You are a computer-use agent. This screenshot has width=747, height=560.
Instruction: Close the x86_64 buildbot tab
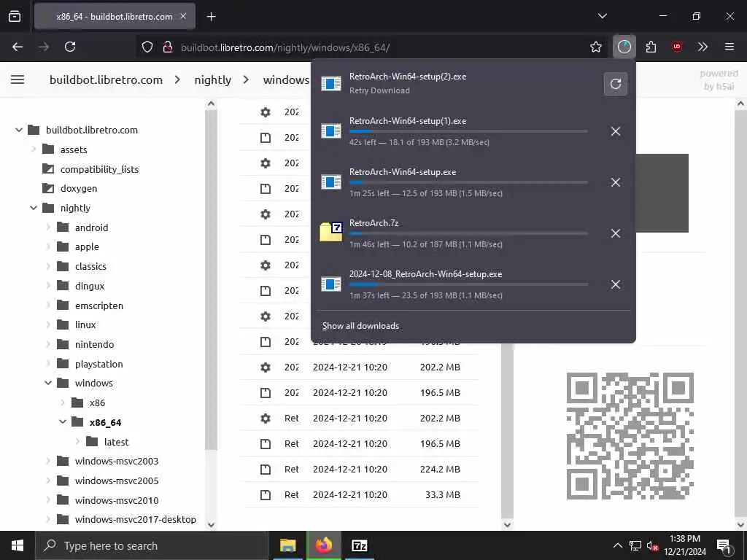coord(183,16)
